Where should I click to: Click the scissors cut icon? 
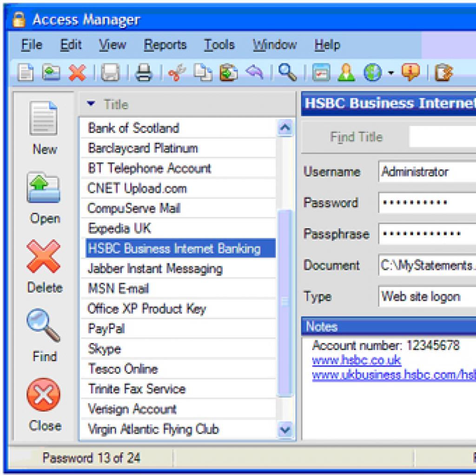(177, 73)
